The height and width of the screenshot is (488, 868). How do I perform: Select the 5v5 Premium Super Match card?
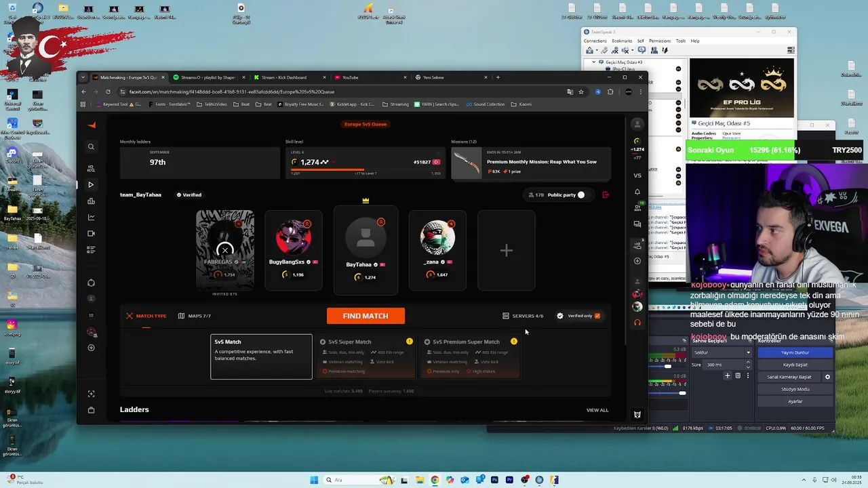(x=470, y=357)
